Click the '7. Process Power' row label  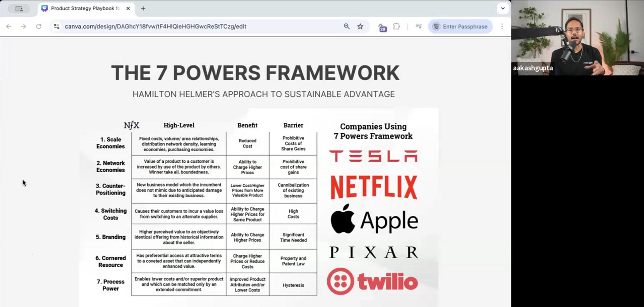coord(111,285)
